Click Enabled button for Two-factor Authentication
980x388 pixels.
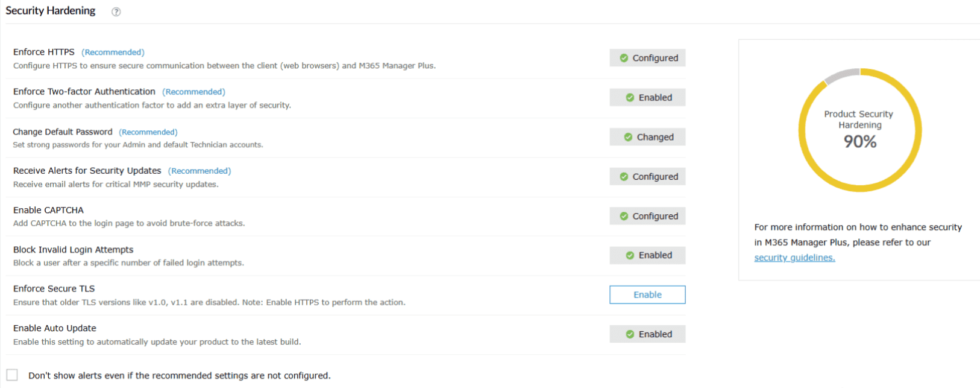[x=647, y=98]
